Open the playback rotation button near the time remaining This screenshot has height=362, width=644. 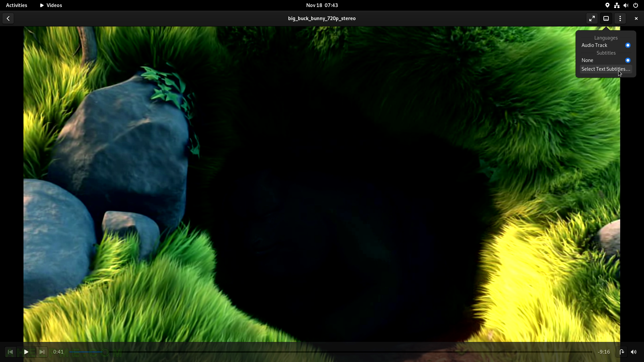pos(622,352)
